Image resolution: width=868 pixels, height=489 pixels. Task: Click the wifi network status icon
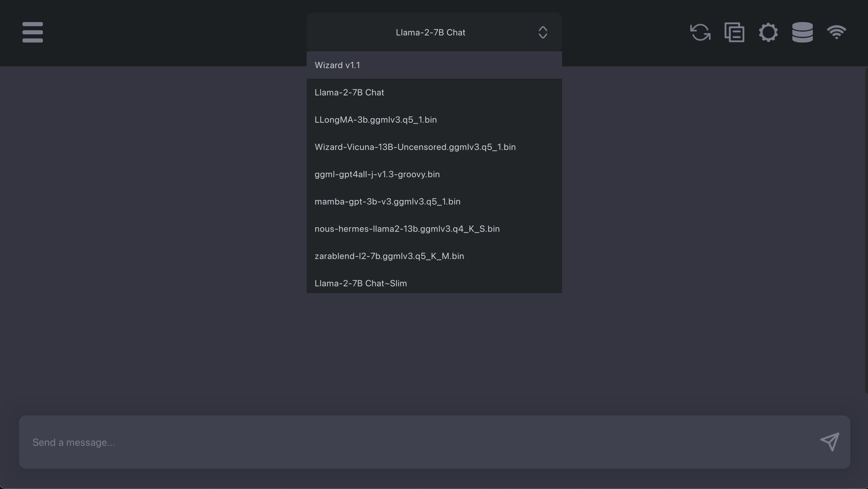[x=836, y=32]
